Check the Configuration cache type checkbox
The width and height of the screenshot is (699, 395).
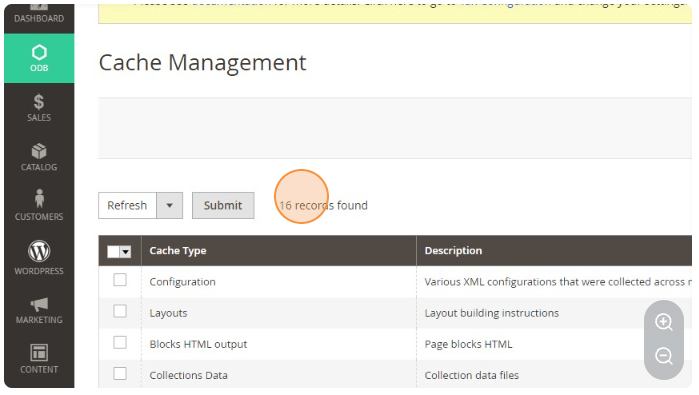pyautogui.click(x=120, y=280)
